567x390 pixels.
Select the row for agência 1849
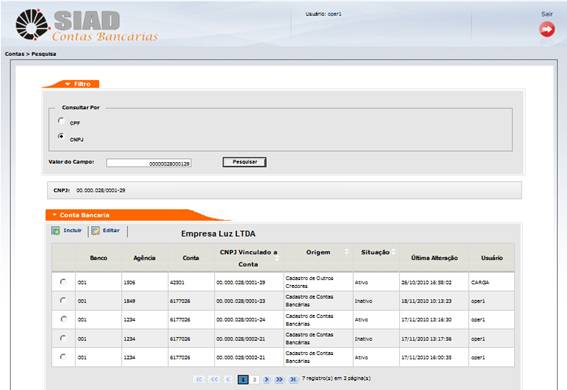(63, 300)
